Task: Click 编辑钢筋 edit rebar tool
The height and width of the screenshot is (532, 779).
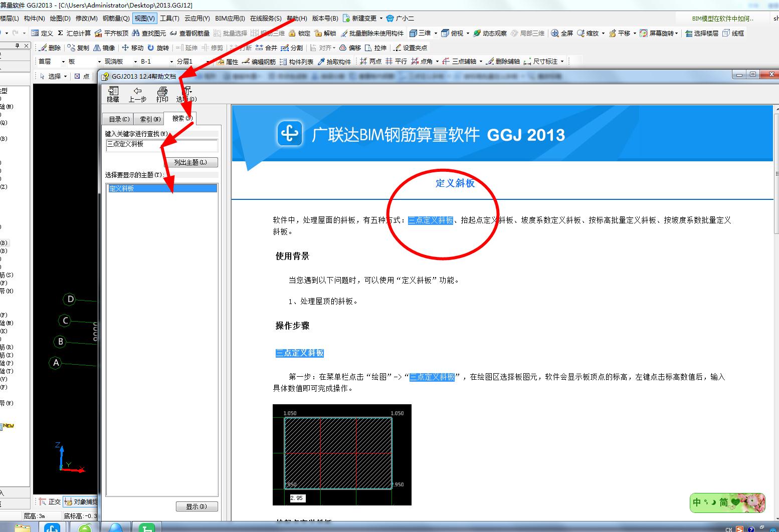Action: (259, 62)
